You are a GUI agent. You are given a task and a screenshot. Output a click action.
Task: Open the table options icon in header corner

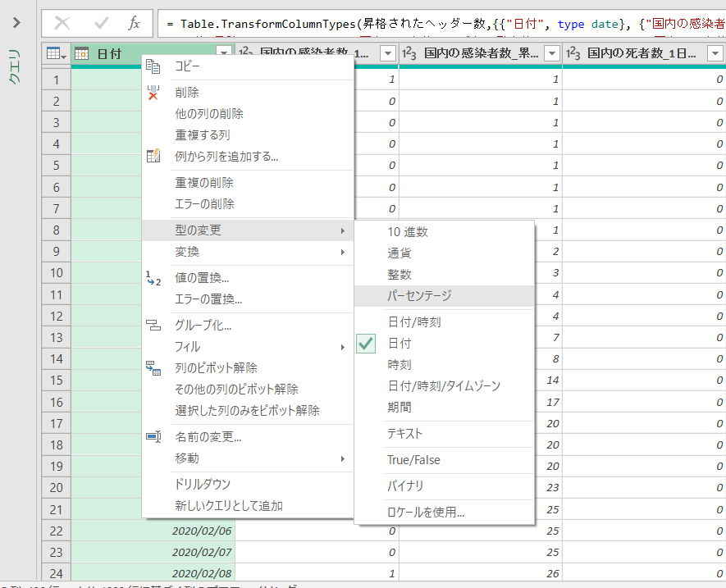[56, 53]
